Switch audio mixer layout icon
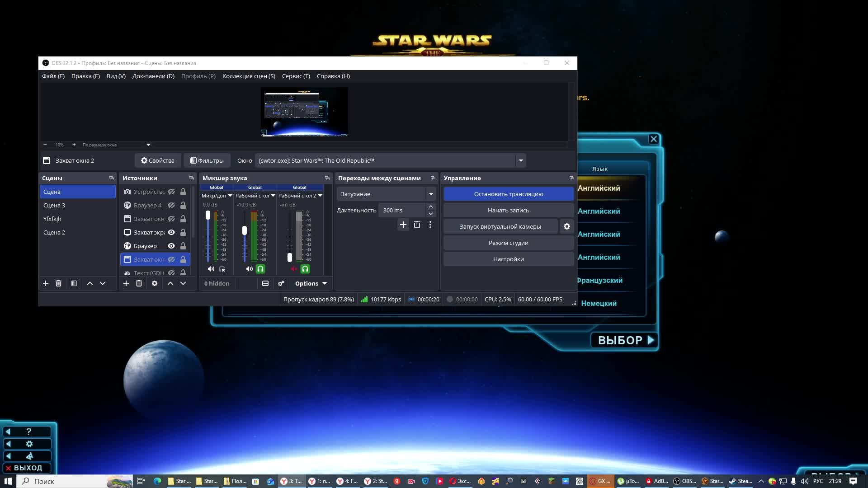Screen dimensions: 868x488 coord(265,283)
